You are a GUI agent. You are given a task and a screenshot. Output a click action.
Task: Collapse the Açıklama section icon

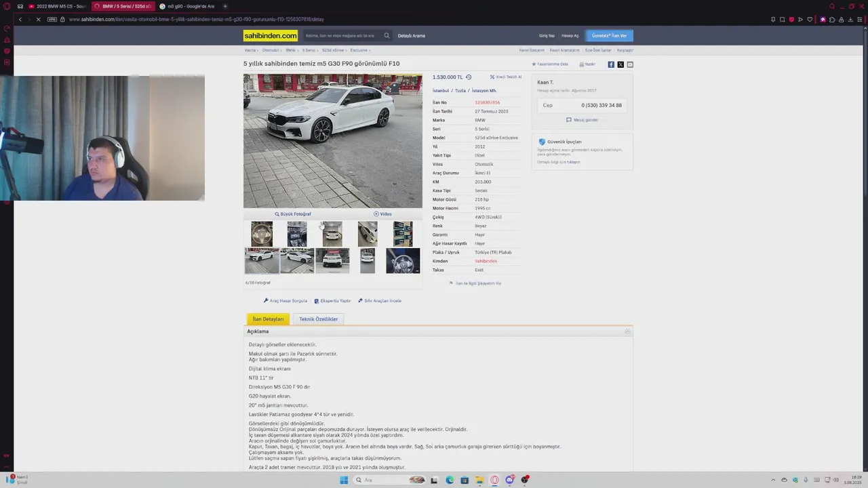click(x=627, y=331)
